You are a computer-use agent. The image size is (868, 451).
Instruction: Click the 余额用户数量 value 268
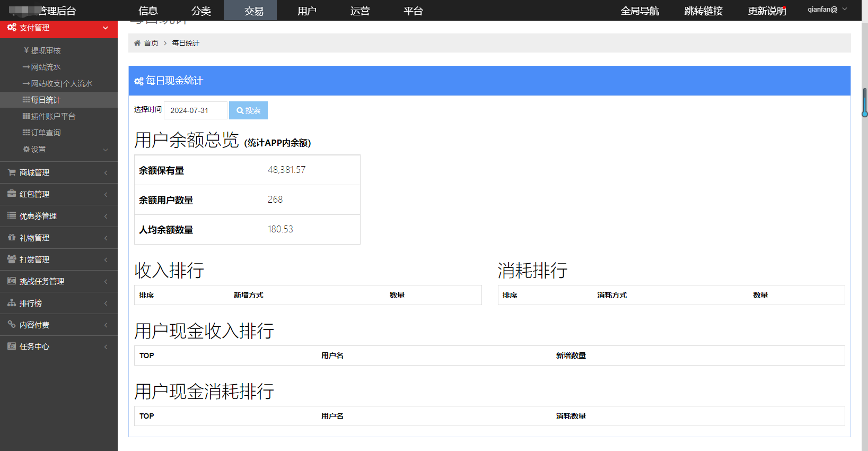tap(275, 200)
